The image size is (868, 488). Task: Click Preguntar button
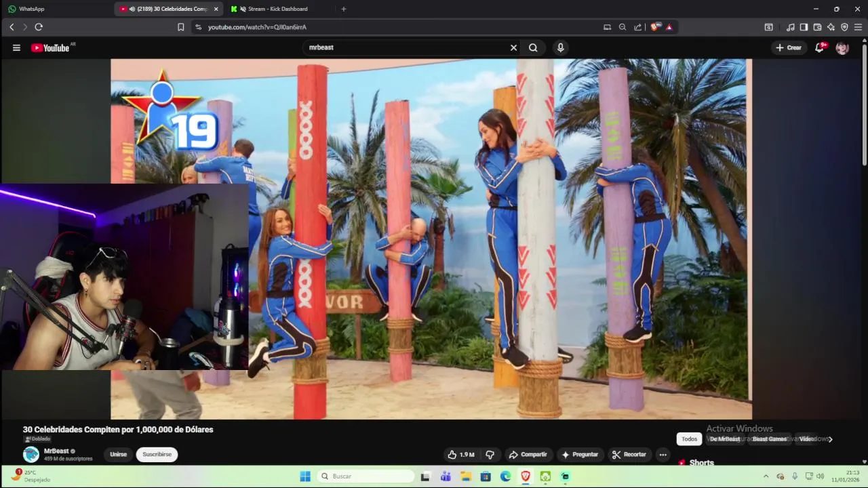(580, 454)
